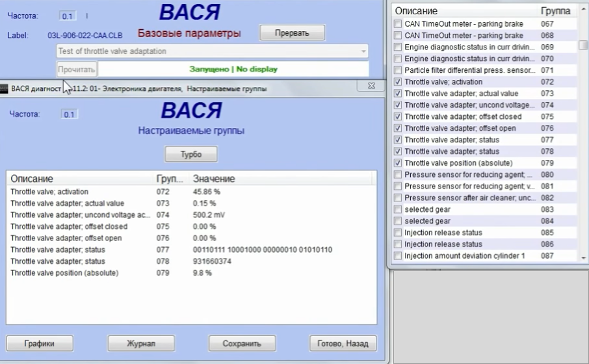Uncheck Throttle valve position (absolute) checkbox
The width and height of the screenshot is (589, 364).
pos(398,163)
